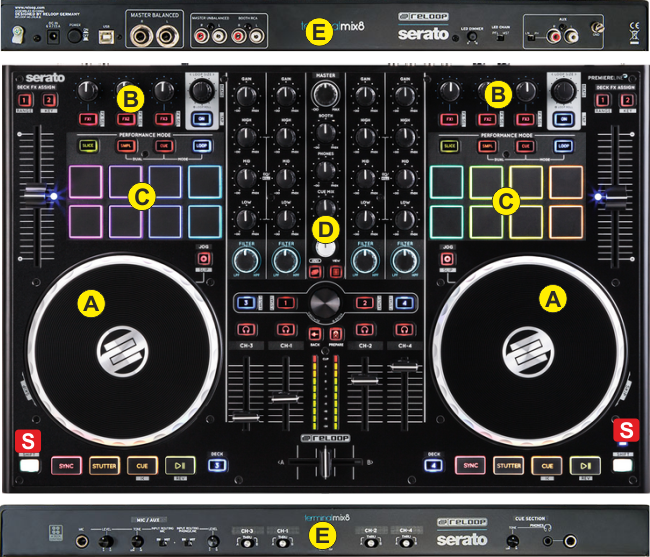This screenshot has height=557, width=650.
Task: Select SLICE performance mode on right deck
Action: point(449,146)
